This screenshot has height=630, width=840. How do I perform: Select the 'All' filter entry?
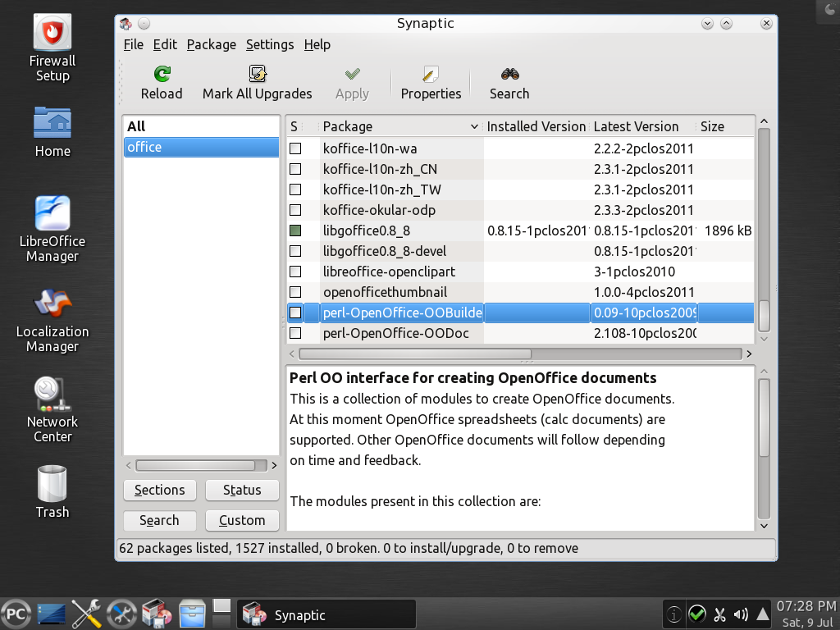pos(202,126)
